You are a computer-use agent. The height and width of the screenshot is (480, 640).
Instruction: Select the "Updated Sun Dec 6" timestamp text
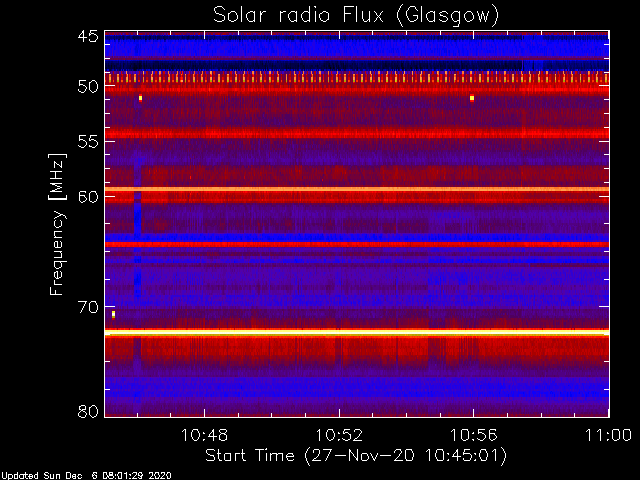[x=86, y=476]
